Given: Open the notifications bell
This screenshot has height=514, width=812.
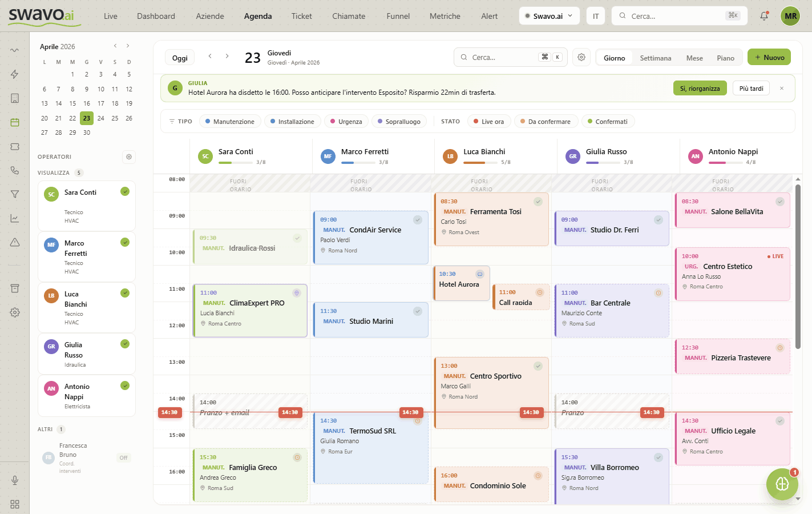Looking at the screenshot, I should point(764,16).
